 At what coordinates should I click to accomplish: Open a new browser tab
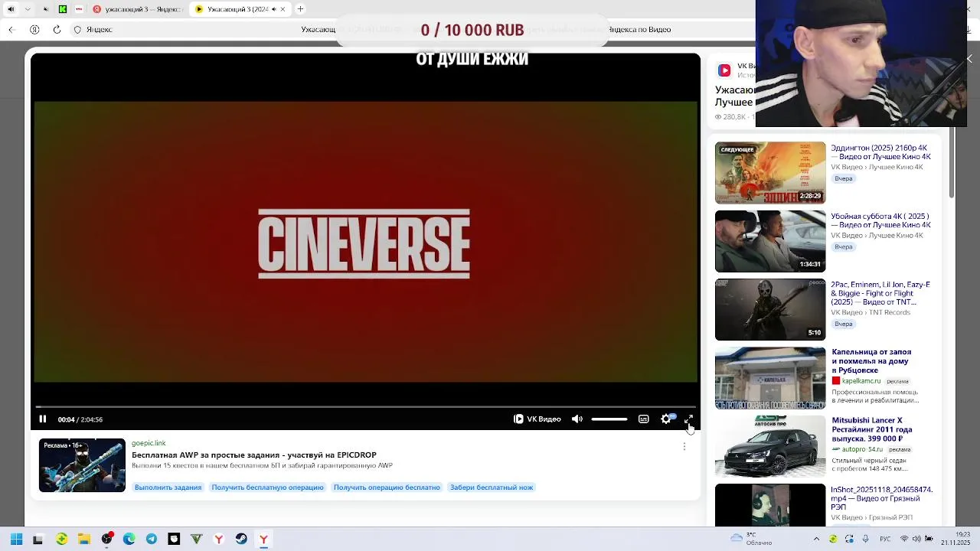click(x=300, y=9)
